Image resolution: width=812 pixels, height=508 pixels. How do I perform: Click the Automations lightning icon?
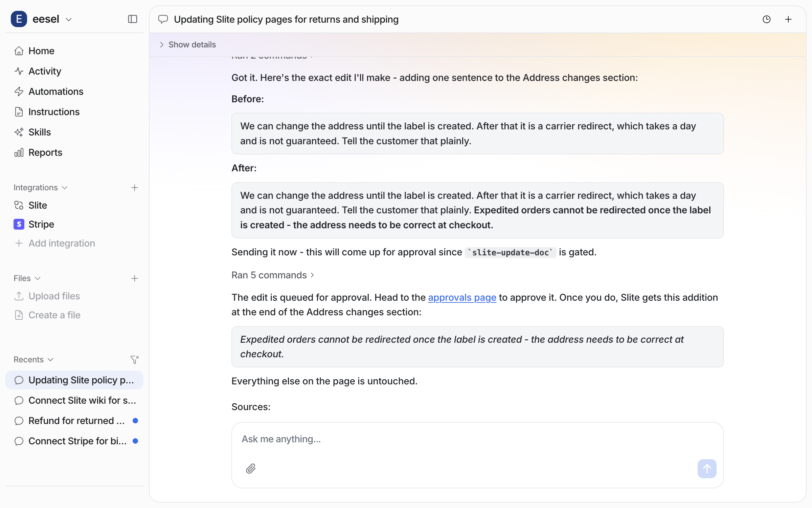pos(19,91)
